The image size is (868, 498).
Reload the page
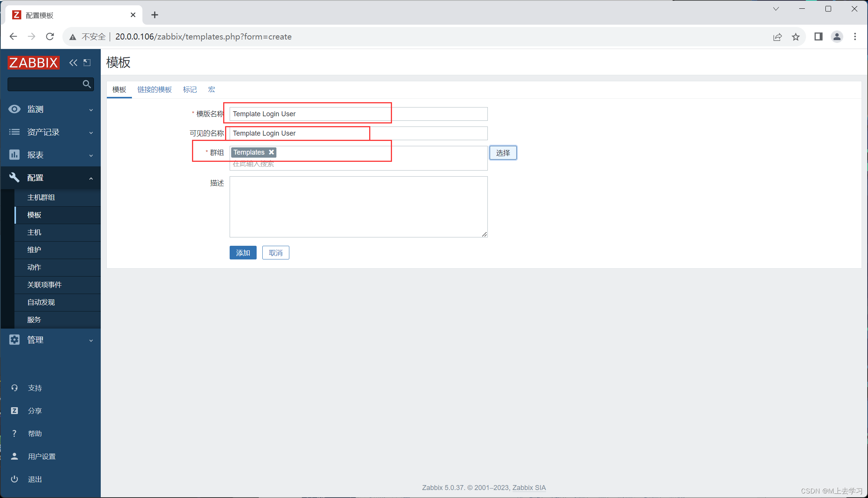[x=50, y=36]
